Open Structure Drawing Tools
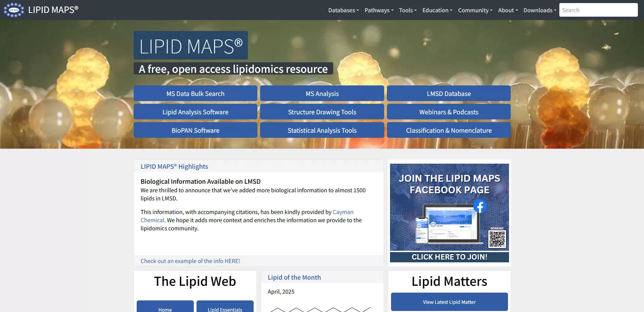The image size is (644, 312). tap(322, 112)
